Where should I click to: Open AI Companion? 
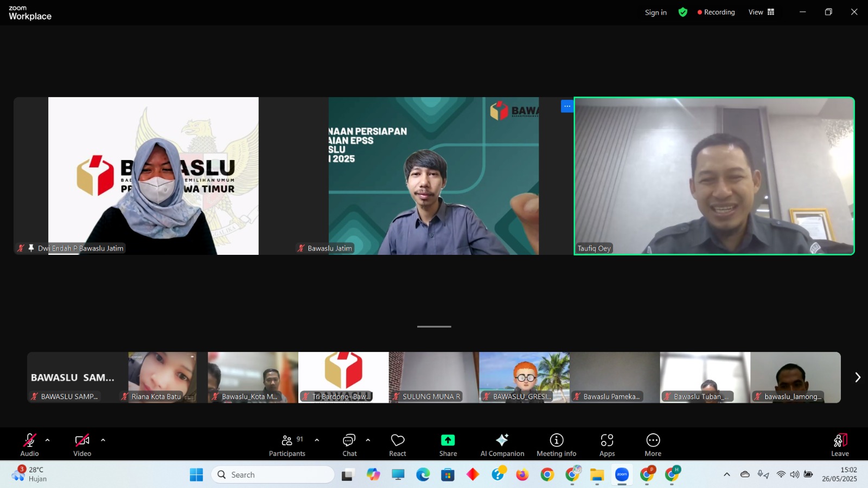pos(502,445)
